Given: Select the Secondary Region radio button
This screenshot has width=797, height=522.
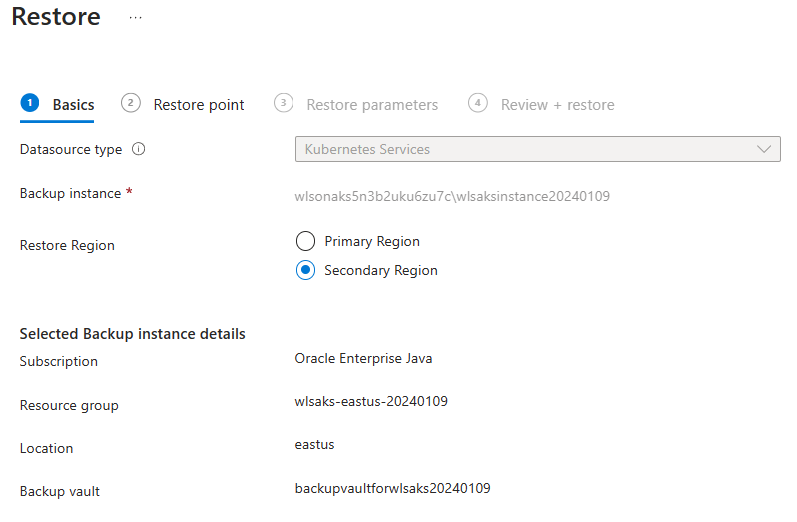Looking at the screenshot, I should coord(306,270).
